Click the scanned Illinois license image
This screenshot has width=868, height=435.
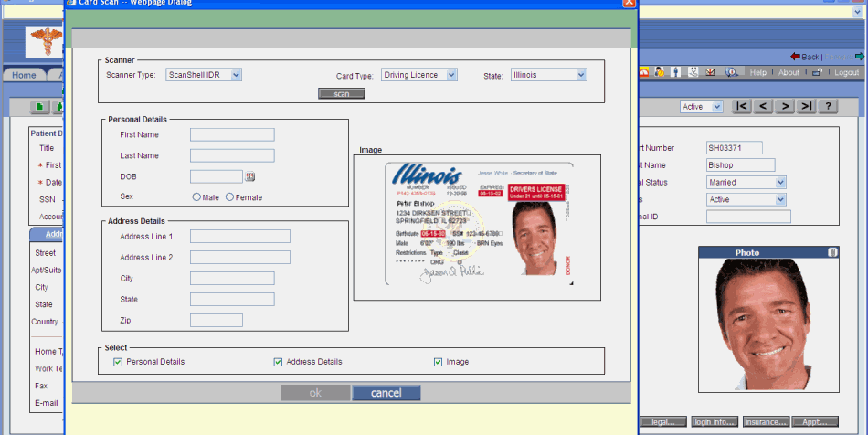tap(480, 224)
